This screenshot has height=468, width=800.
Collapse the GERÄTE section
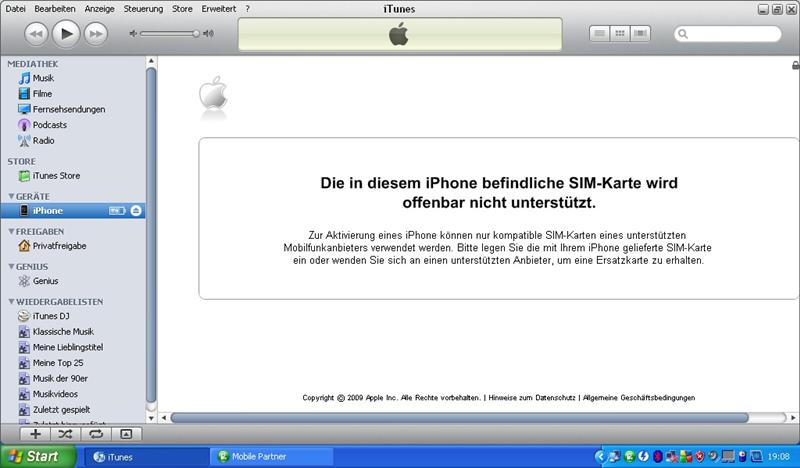click(11, 196)
